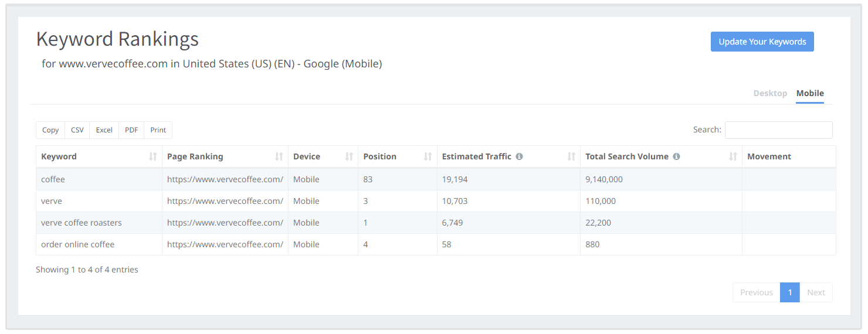The height and width of the screenshot is (334, 868).
Task: Export table as PDF
Action: click(x=131, y=130)
